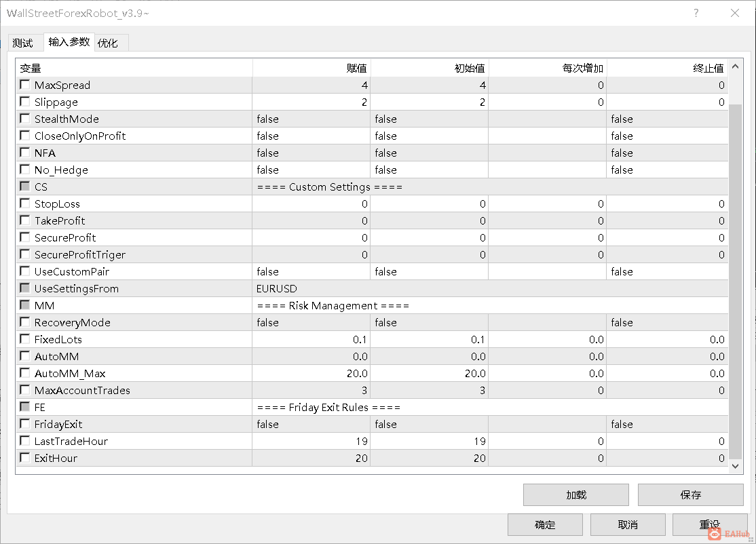The height and width of the screenshot is (544, 756).
Task: Tick the AutoMM checkbox
Action: (24, 356)
